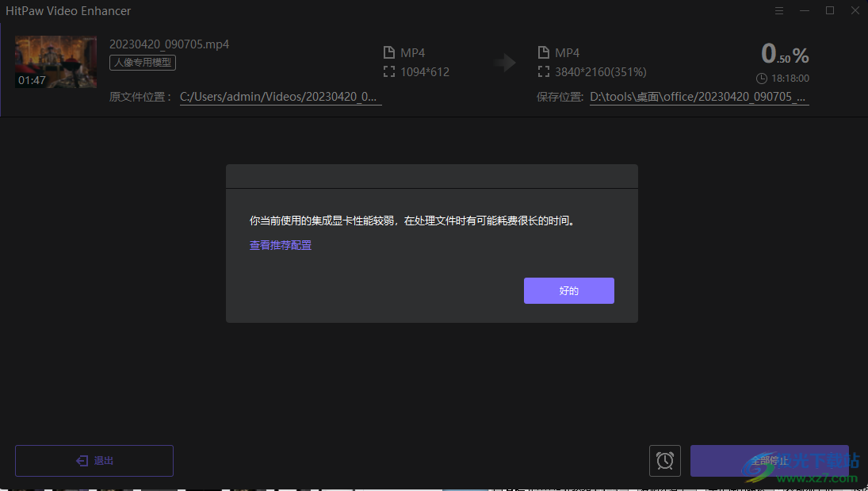Click the 退出 exit button
The image size is (868, 491).
tap(94, 461)
